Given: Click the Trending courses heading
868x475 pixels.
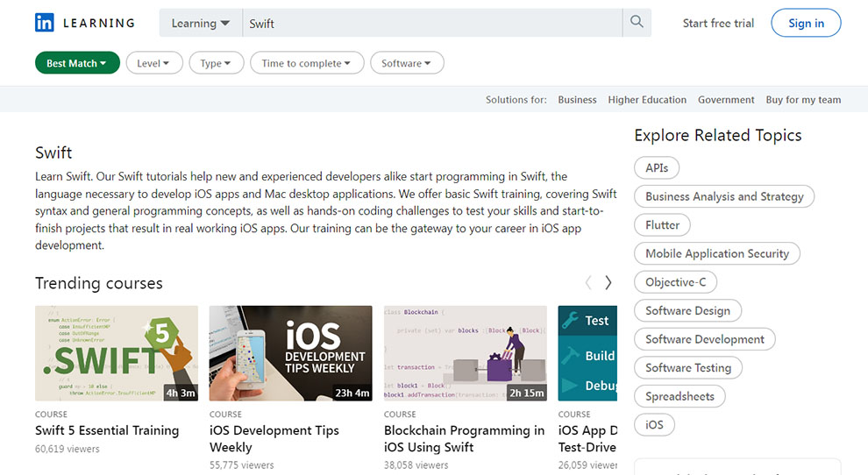Looking at the screenshot, I should pos(98,283).
